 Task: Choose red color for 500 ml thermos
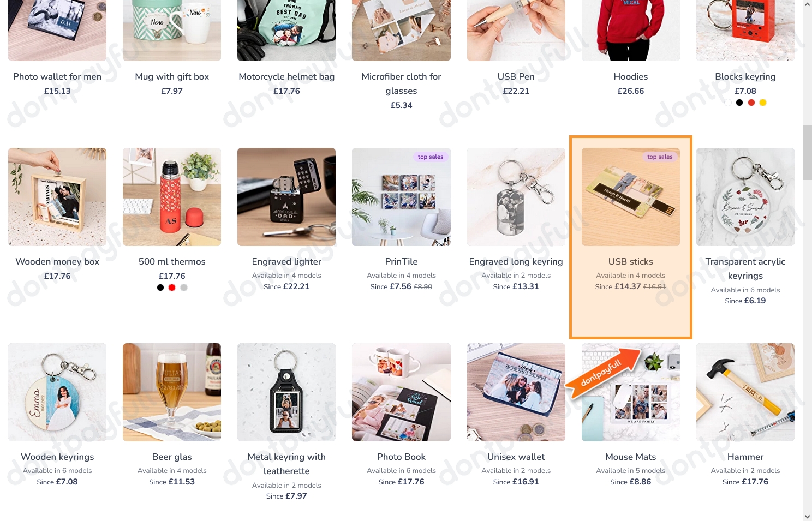coord(172,288)
